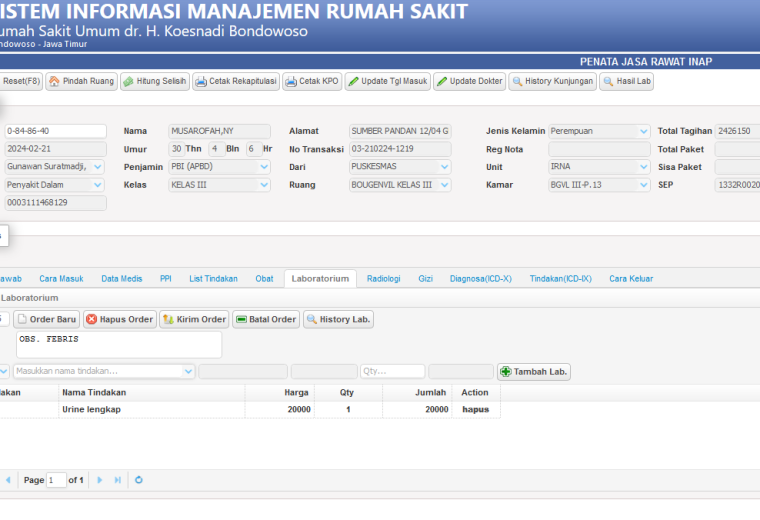Click Kirim Order button
The image size is (760, 520).
coord(194,319)
